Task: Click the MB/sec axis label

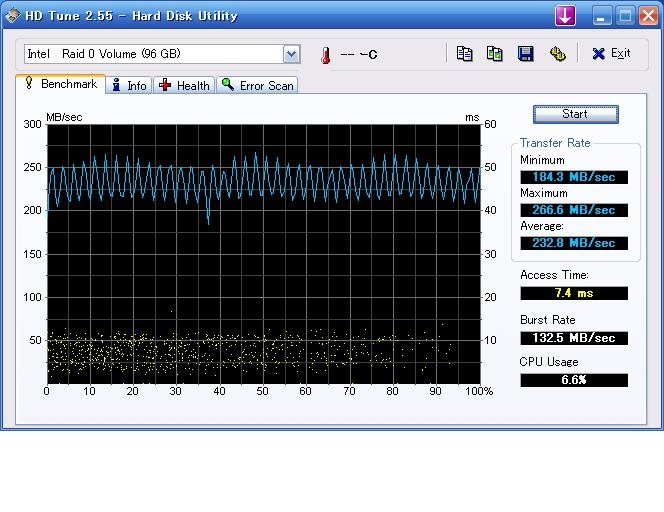Action: 64,117
